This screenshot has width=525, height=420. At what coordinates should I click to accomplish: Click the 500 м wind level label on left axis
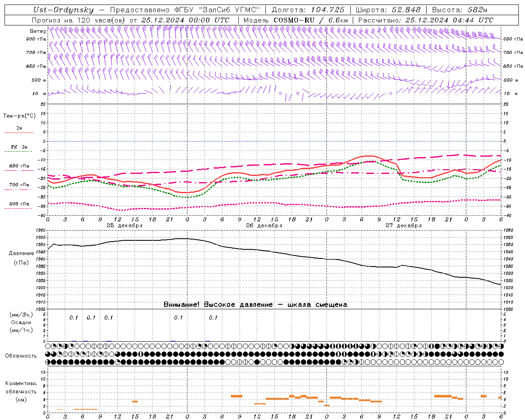(39, 80)
